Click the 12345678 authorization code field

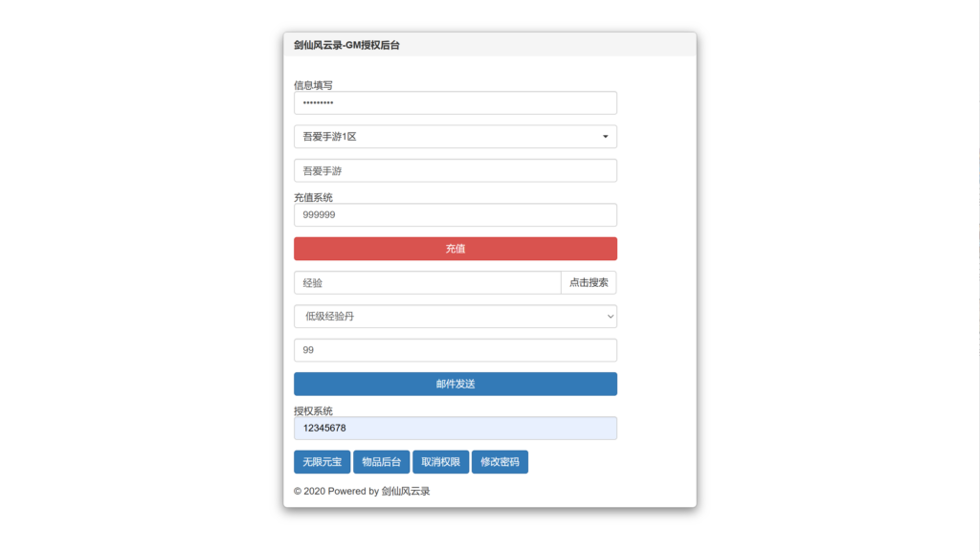(455, 429)
